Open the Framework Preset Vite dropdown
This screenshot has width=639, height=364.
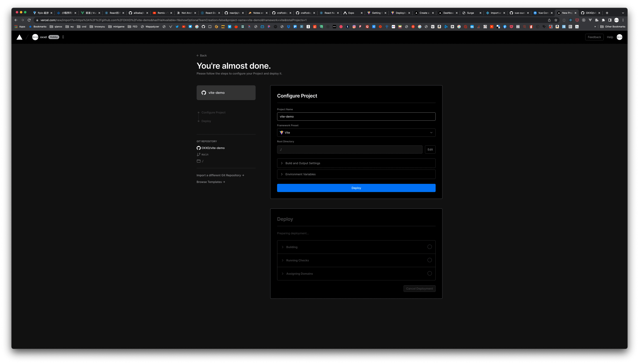356,132
